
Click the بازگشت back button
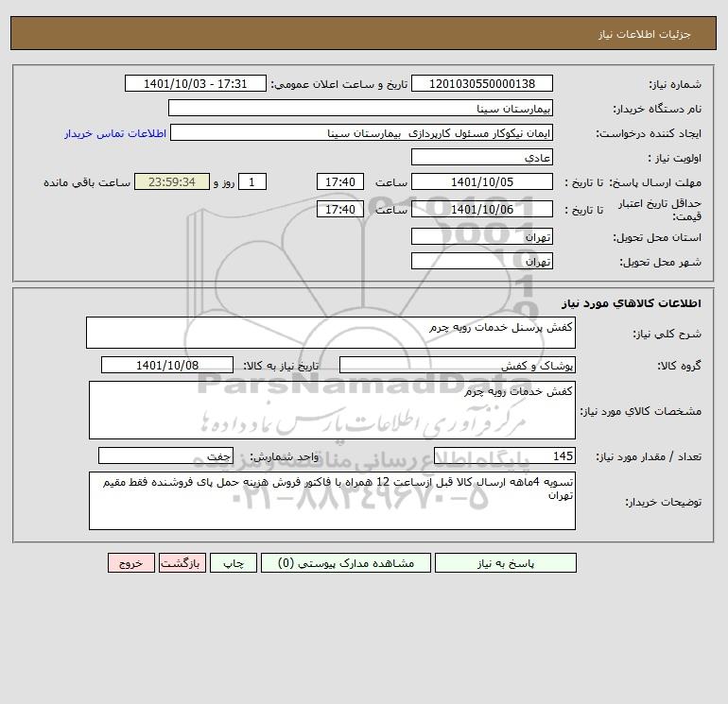click(x=182, y=563)
